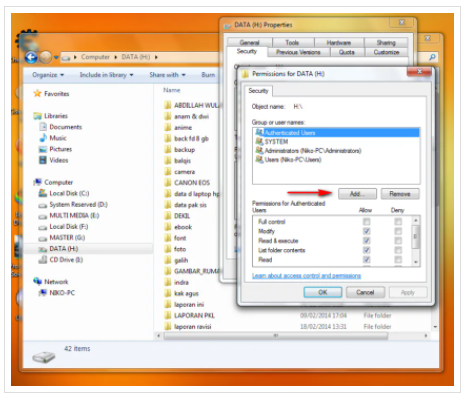Click the Explorer back arrow button
The height and width of the screenshot is (398, 464).
pos(31,57)
